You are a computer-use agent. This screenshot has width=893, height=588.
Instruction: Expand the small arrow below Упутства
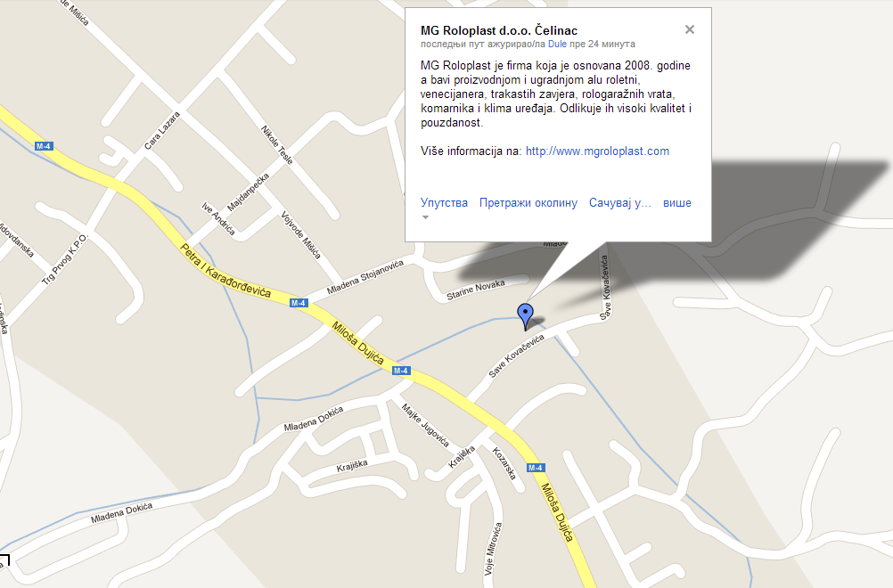[425, 216]
